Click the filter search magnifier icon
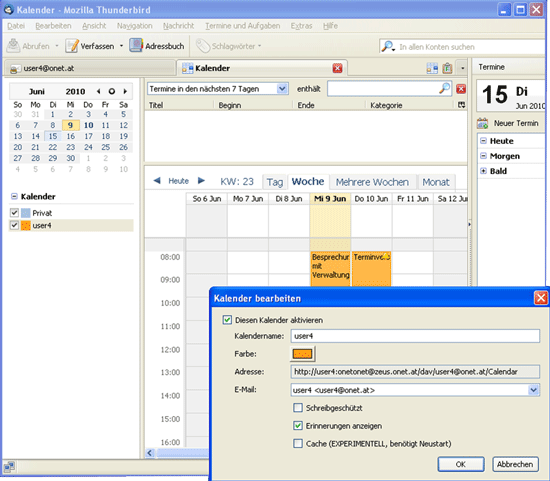 pos(444,88)
